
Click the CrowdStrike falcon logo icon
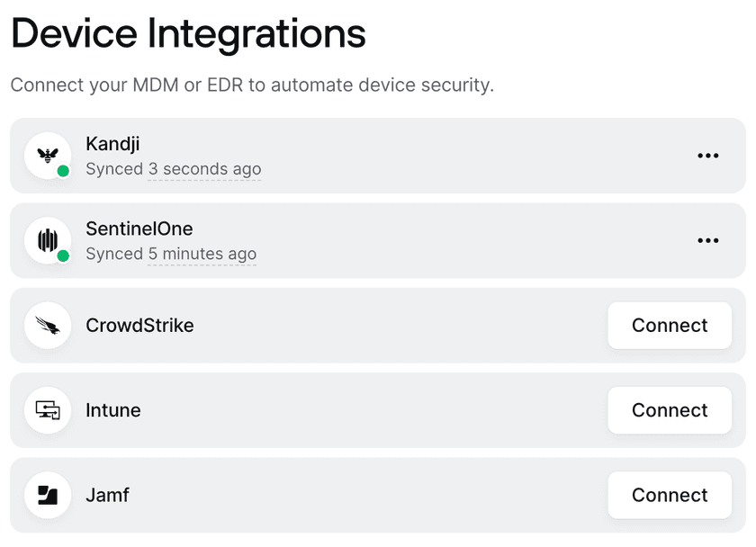click(x=48, y=325)
